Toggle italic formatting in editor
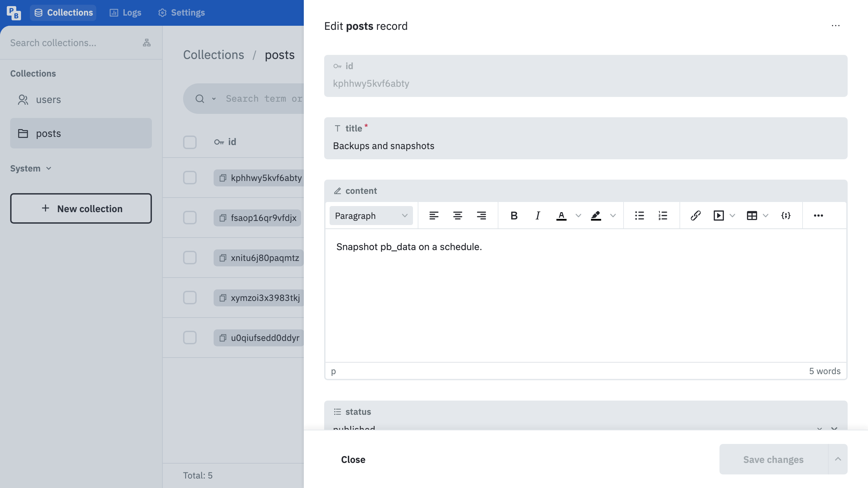The width and height of the screenshot is (868, 488). point(538,216)
